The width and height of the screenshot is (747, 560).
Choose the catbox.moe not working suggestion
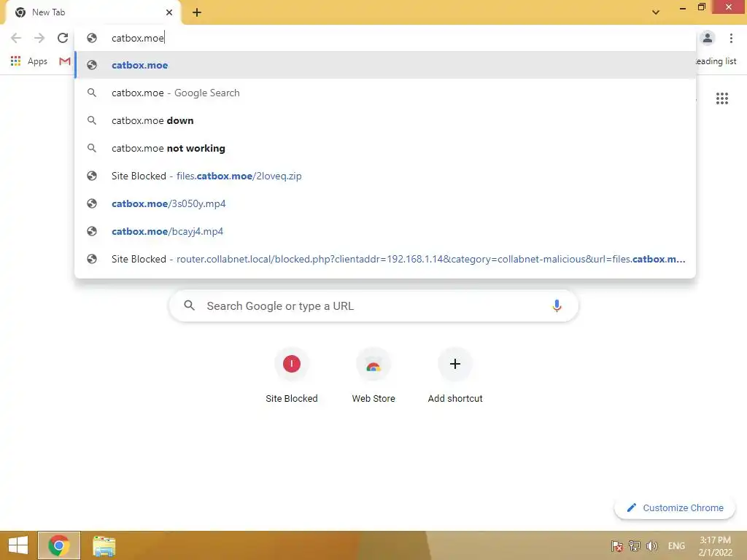tap(385, 148)
